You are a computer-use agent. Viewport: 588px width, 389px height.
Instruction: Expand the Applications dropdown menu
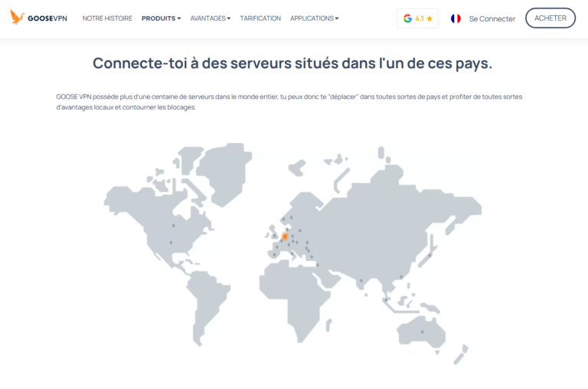[x=314, y=18]
